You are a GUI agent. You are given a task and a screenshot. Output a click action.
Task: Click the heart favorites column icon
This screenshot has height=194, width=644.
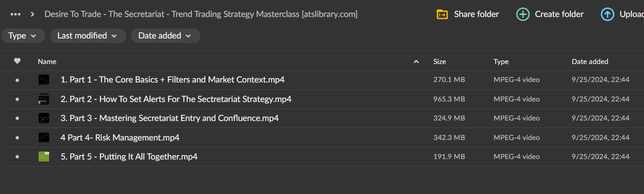[x=17, y=61]
